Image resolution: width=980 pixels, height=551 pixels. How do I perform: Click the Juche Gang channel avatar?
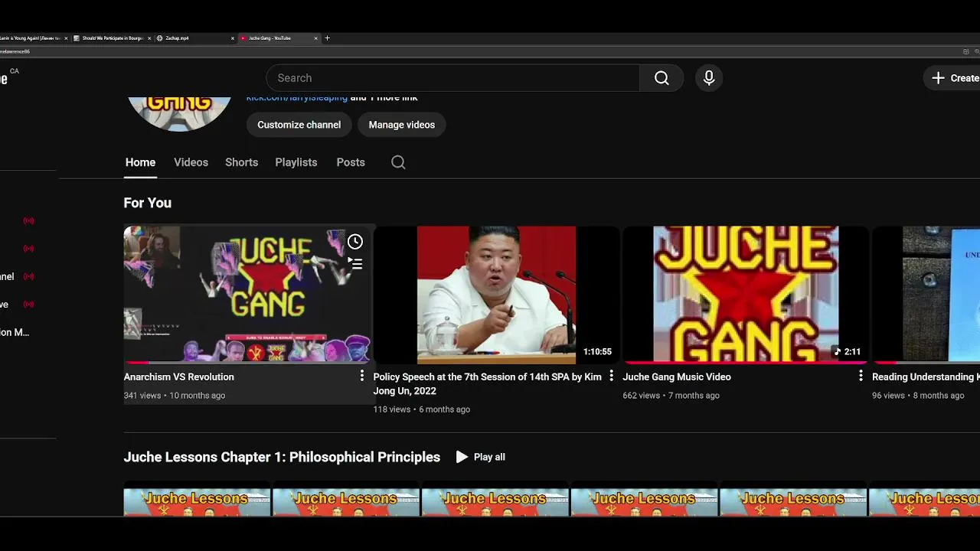pos(179,113)
